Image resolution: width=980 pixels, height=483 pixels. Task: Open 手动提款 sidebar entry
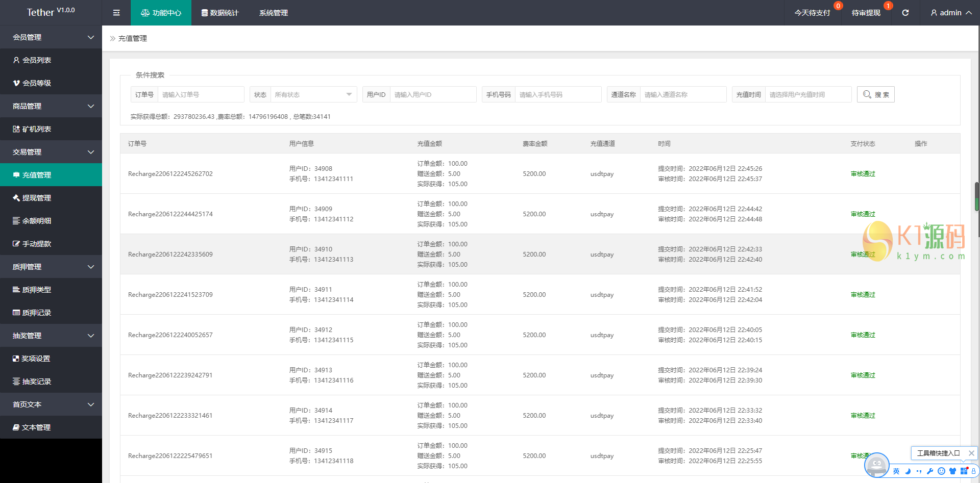coord(37,244)
